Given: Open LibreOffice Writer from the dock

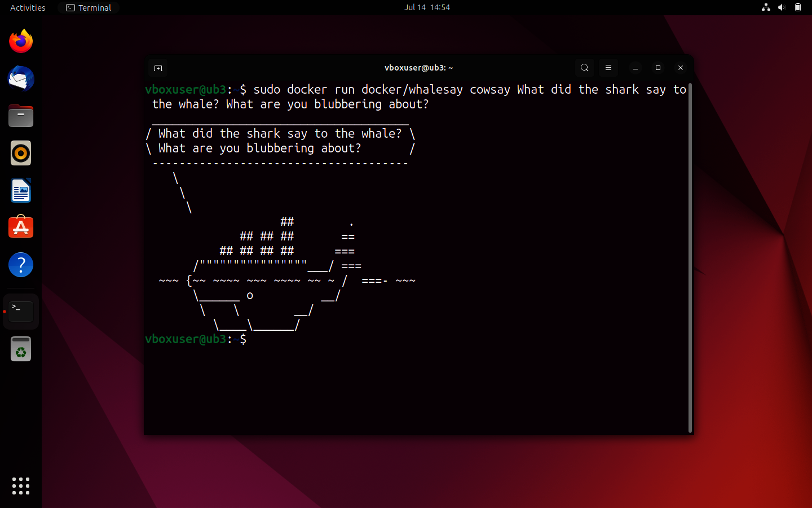Looking at the screenshot, I should pos(21,191).
